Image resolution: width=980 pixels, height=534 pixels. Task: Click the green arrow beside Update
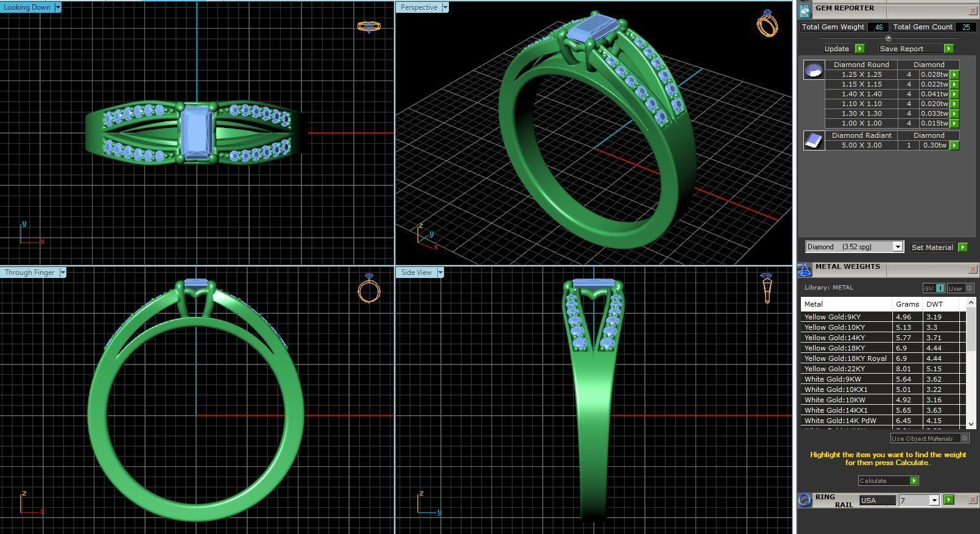click(x=859, y=48)
